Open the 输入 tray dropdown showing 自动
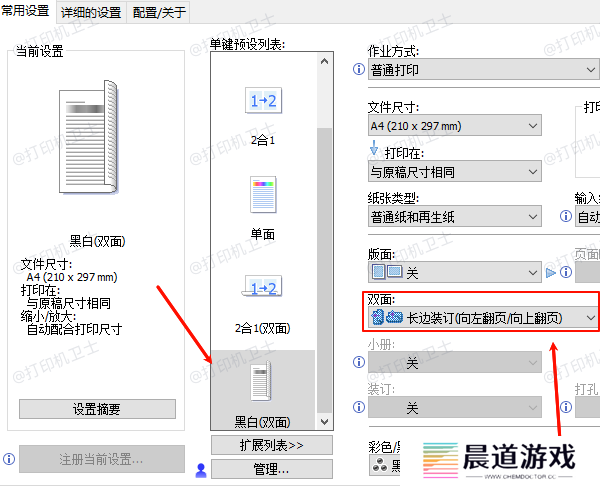The width and height of the screenshot is (600, 486). 587,217
